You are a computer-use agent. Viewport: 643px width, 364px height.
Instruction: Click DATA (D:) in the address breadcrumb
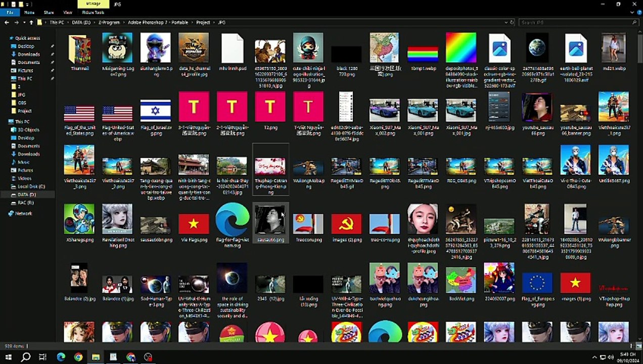pos(81,22)
